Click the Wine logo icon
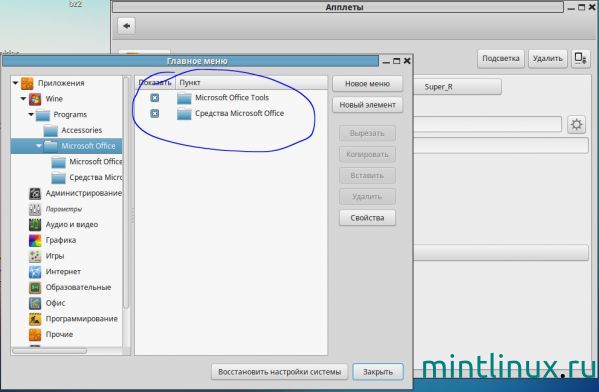The width and height of the screenshot is (599, 392). pos(35,99)
